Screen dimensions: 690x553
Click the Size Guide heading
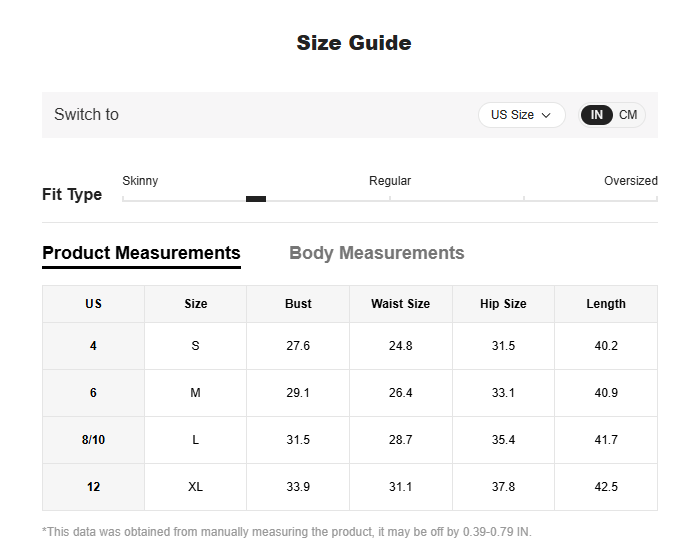(354, 43)
